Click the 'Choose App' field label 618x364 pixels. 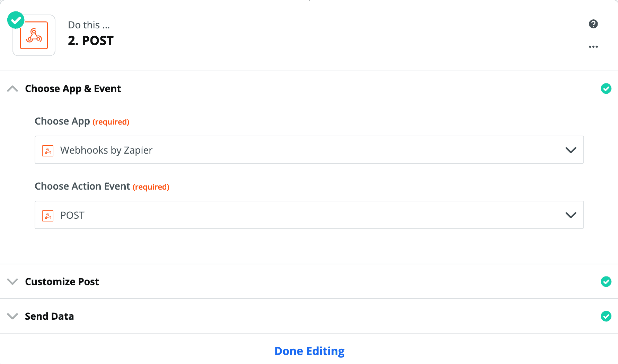point(62,121)
